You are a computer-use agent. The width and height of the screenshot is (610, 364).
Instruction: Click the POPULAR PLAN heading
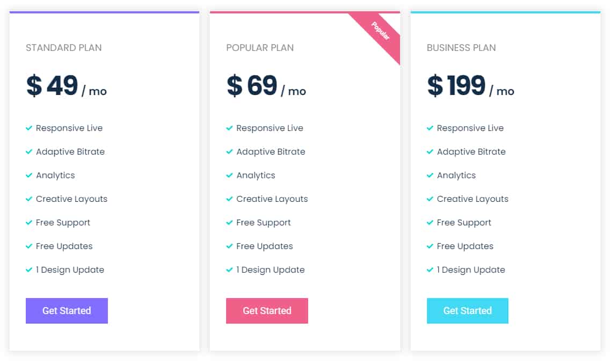coord(260,48)
